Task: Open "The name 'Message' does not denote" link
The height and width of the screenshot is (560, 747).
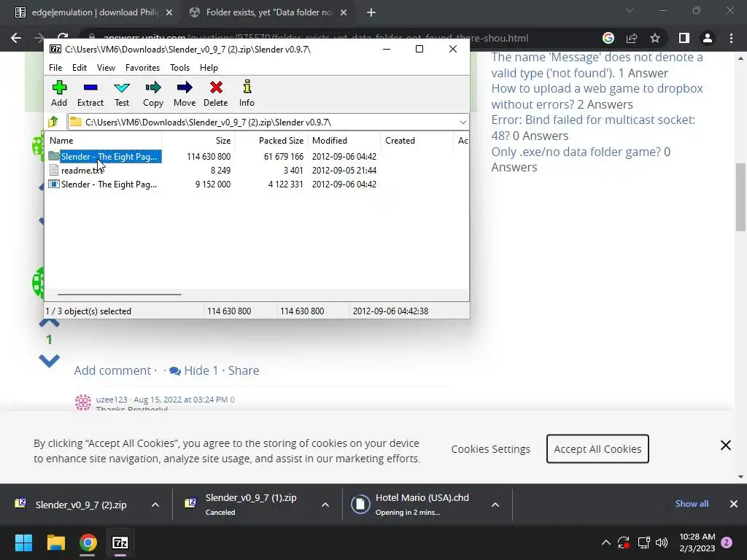Action: [x=597, y=65]
